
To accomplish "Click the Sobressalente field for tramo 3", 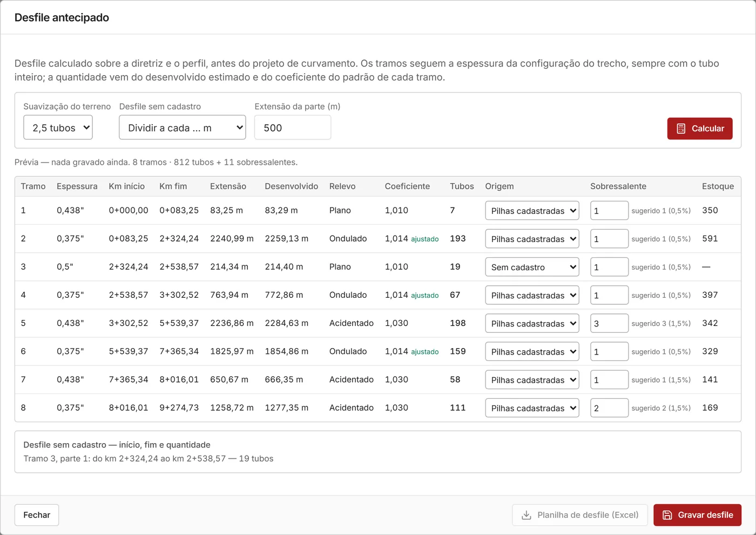I will pos(609,267).
